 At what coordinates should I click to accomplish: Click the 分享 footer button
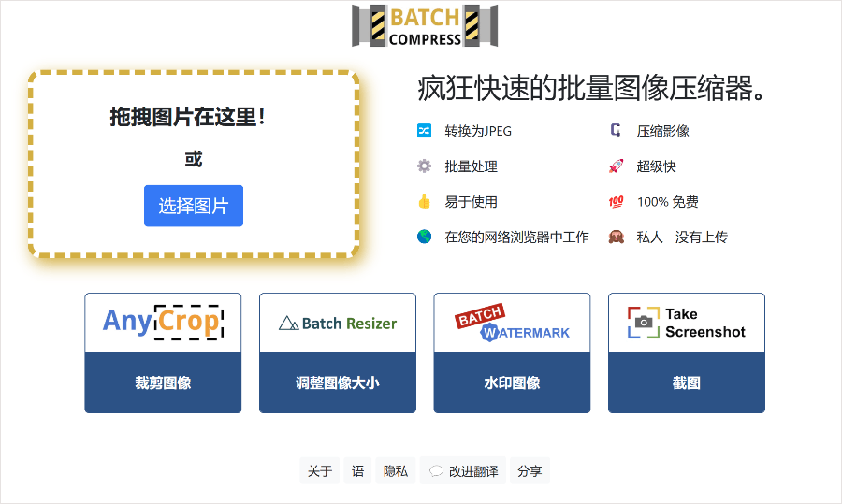(530, 470)
